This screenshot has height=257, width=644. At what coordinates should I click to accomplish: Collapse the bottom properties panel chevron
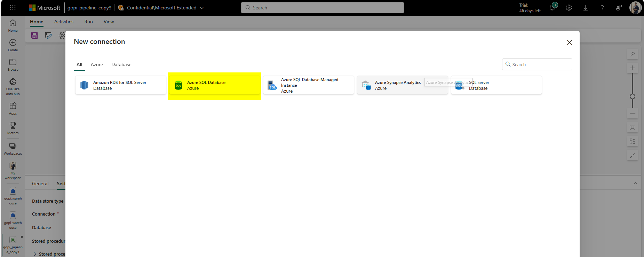coord(635,184)
